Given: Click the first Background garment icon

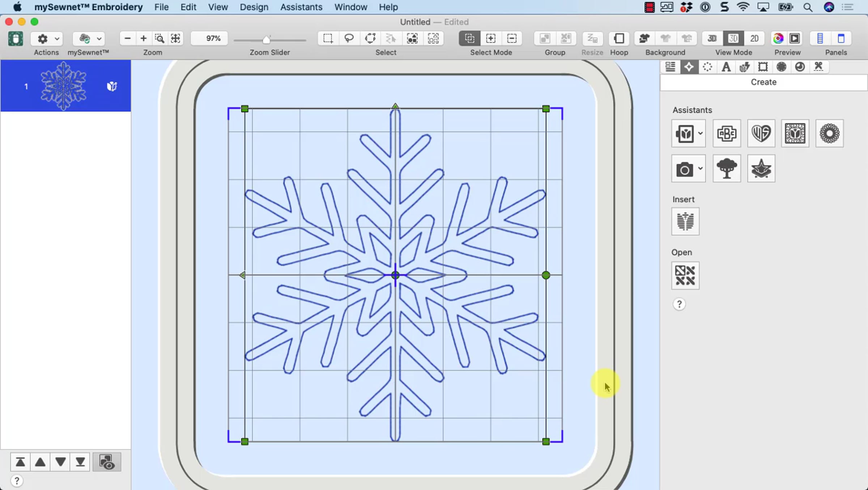Looking at the screenshot, I should point(644,38).
